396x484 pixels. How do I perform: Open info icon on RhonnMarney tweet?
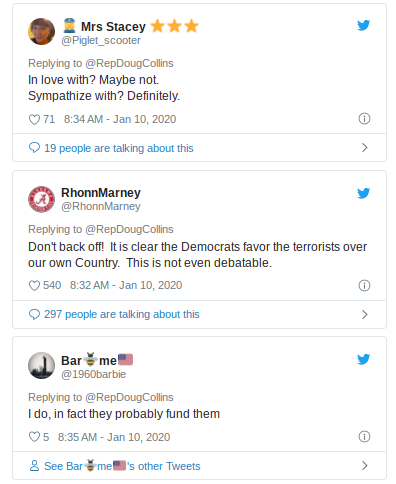tap(364, 285)
